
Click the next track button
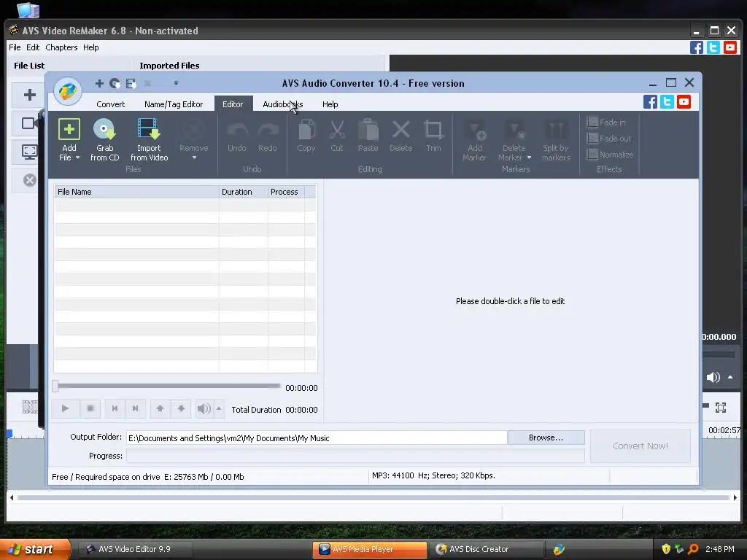[135, 408]
